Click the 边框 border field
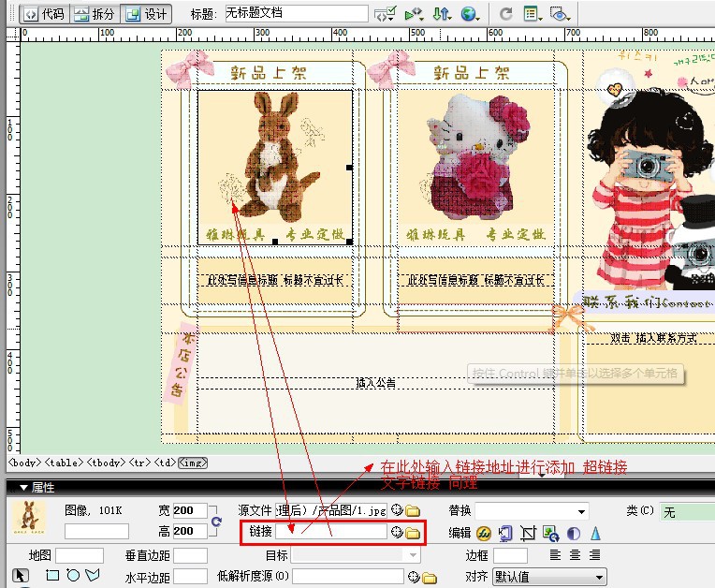 pyautogui.click(x=510, y=555)
